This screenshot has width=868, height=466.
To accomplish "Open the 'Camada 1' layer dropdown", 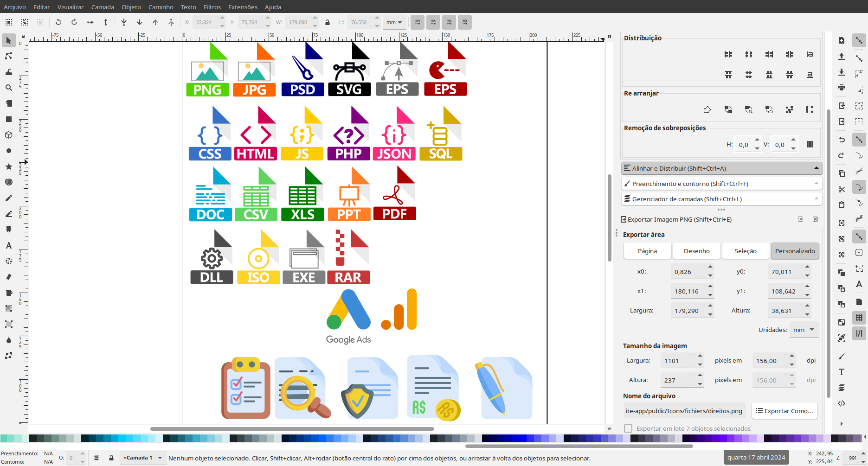I will pos(142,458).
